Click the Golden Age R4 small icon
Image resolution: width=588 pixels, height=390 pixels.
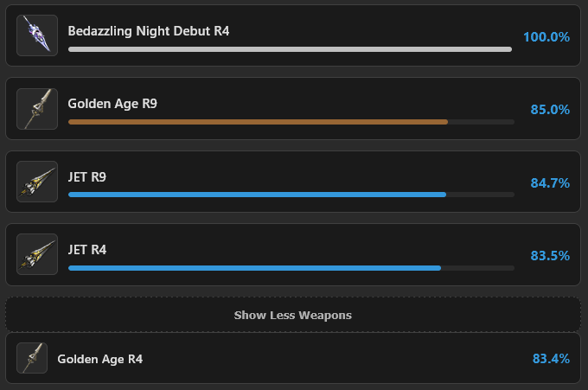coord(32,358)
